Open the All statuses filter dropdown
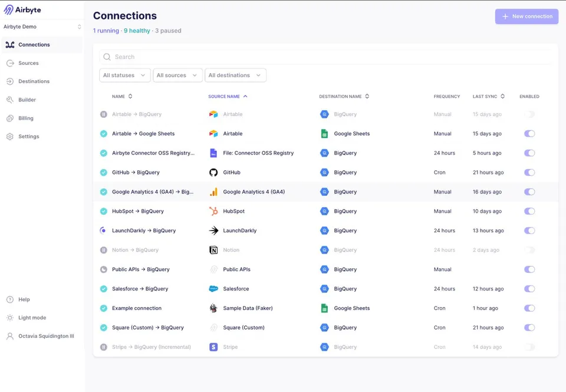The height and width of the screenshot is (392, 566). [125, 75]
